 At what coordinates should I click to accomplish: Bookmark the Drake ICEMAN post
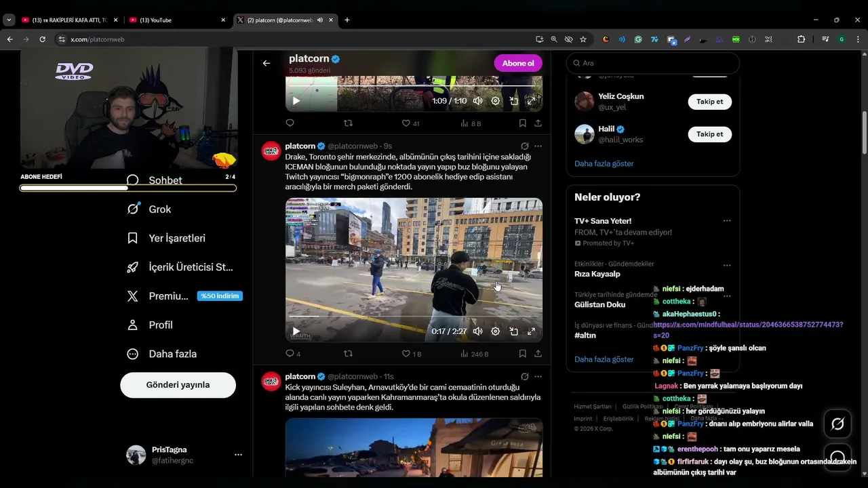(x=522, y=354)
